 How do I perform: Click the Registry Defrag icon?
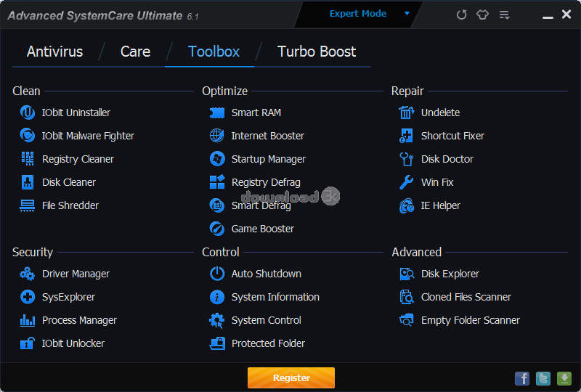click(x=217, y=182)
